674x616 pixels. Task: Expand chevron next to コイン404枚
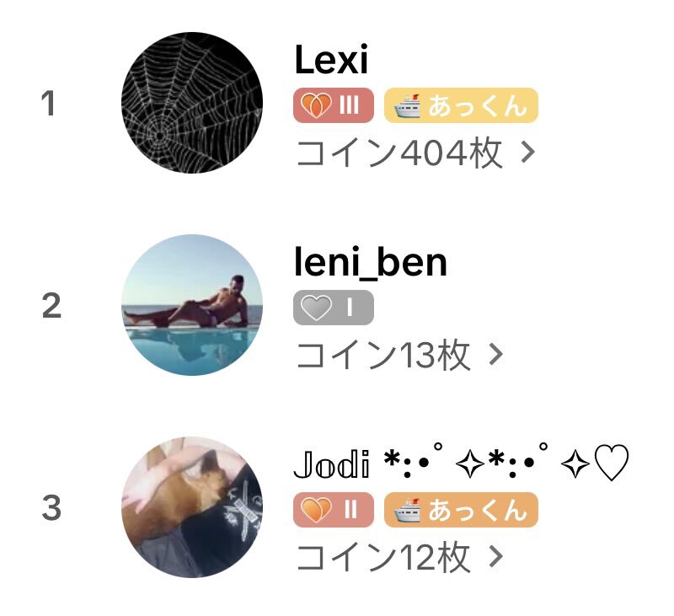(x=528, y=153)
